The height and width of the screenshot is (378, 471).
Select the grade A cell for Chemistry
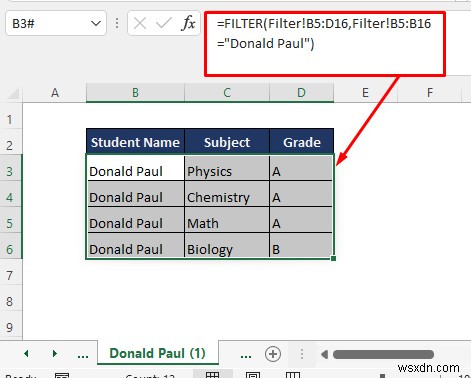tap(301, 194)
